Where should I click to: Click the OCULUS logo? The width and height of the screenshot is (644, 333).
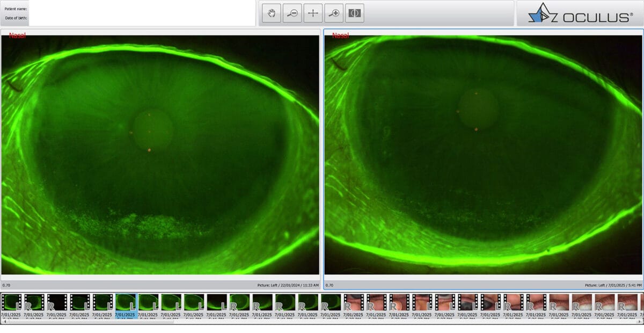(x=581, y=13)
